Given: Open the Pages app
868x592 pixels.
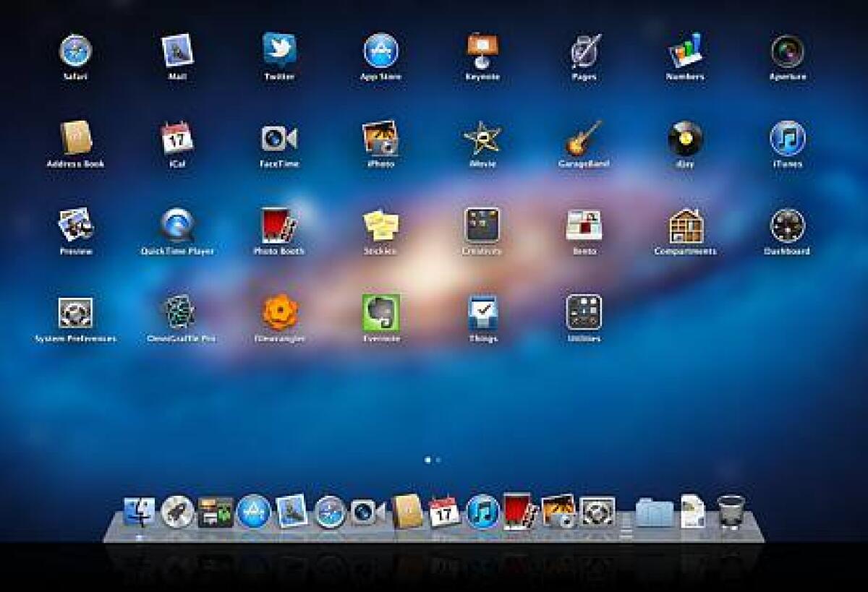Looking at the screenshot, I should (584, 51).
